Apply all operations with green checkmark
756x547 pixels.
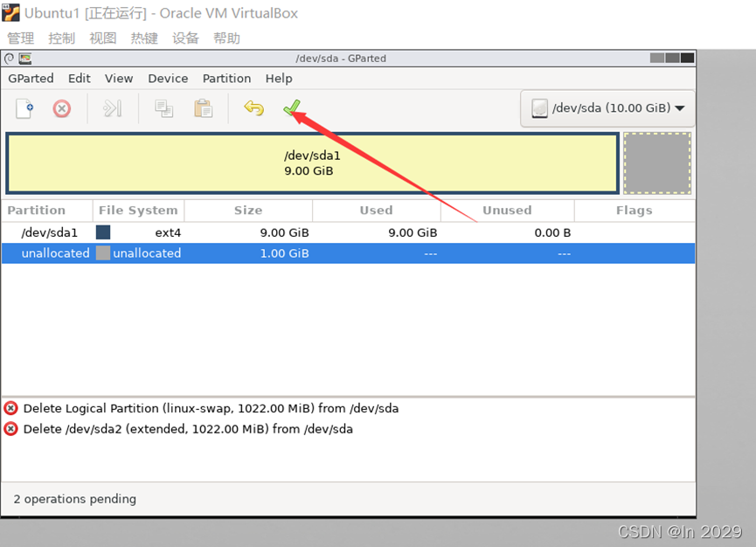[292, 108]
